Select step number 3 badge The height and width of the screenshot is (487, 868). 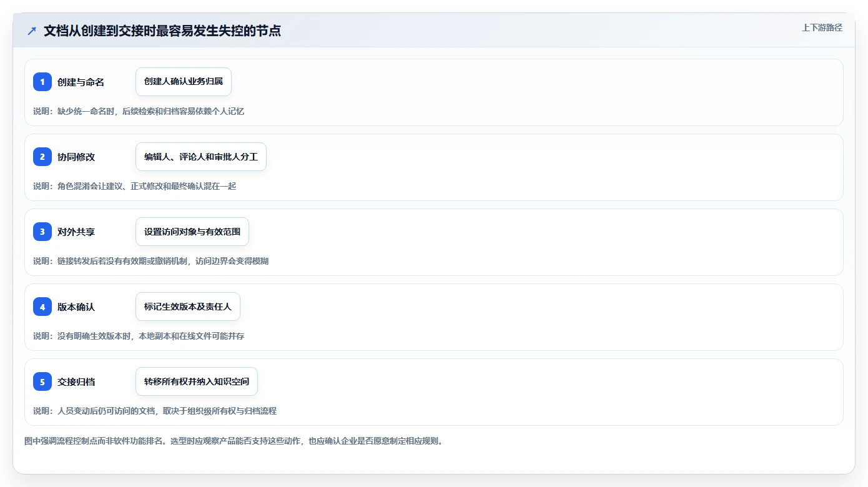pyautogui.click(x=42, y=232)
